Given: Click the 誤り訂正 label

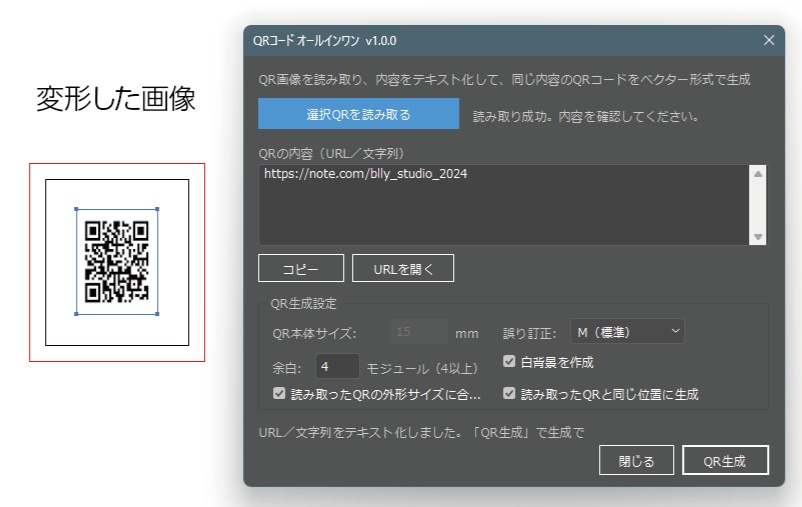Looking at the screenshot, I should pos(529,334).
